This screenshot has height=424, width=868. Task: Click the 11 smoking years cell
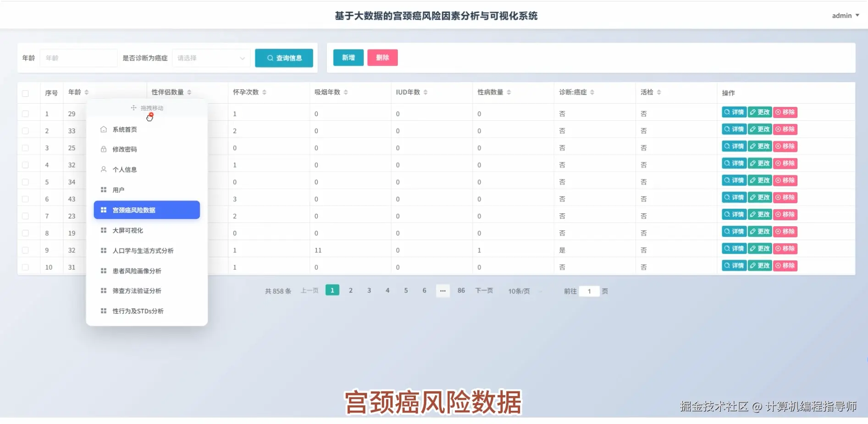pyautogui.click(x=318, y=250)
